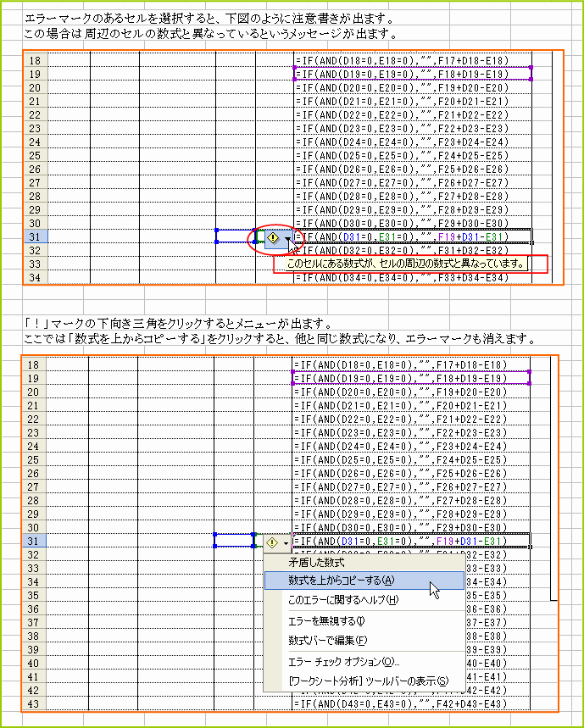Click the F18+D19-E19 formula in the tooltip screenshot
Viewport: 584px width, 728px height.
point(413,75)
